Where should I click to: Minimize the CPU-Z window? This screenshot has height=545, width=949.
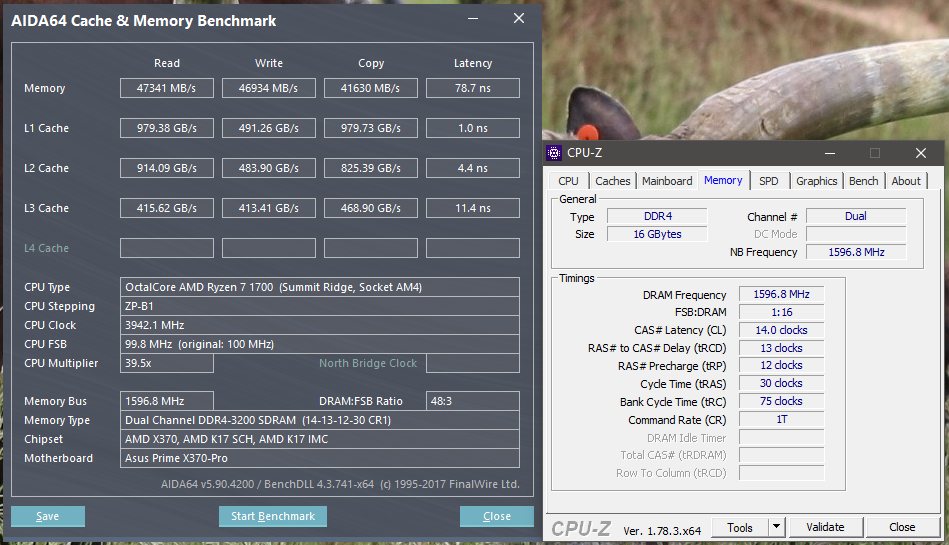[830, 153]
